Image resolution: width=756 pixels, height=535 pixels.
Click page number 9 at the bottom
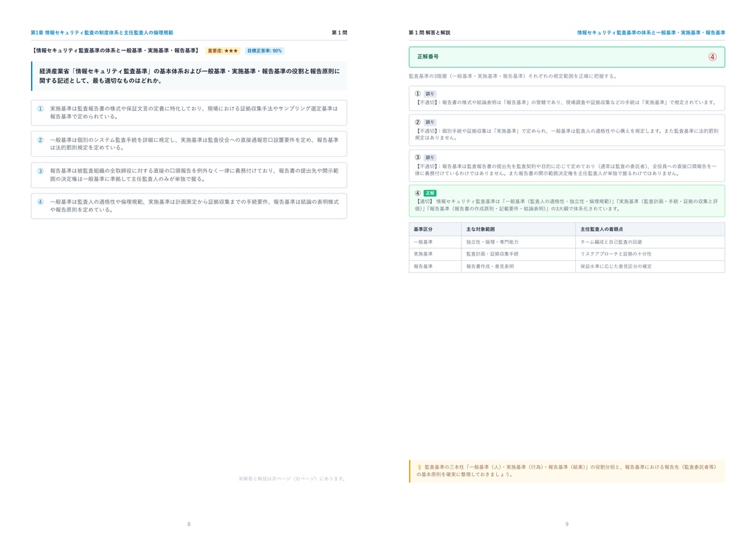pos(567,524)
